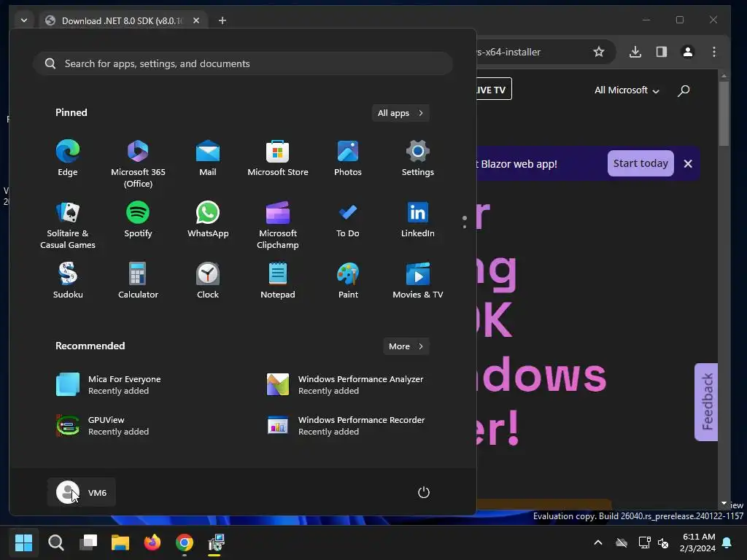Expand More recommended items

click(406, 346)
